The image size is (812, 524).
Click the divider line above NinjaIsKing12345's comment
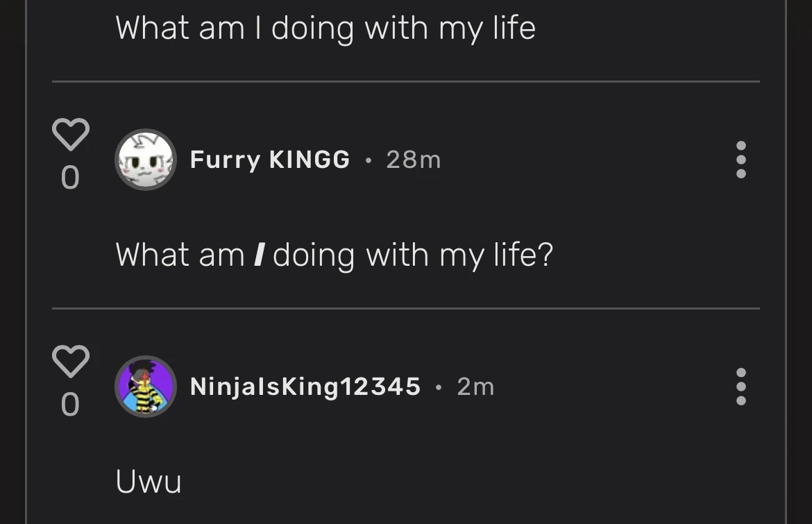pos(405,308)
